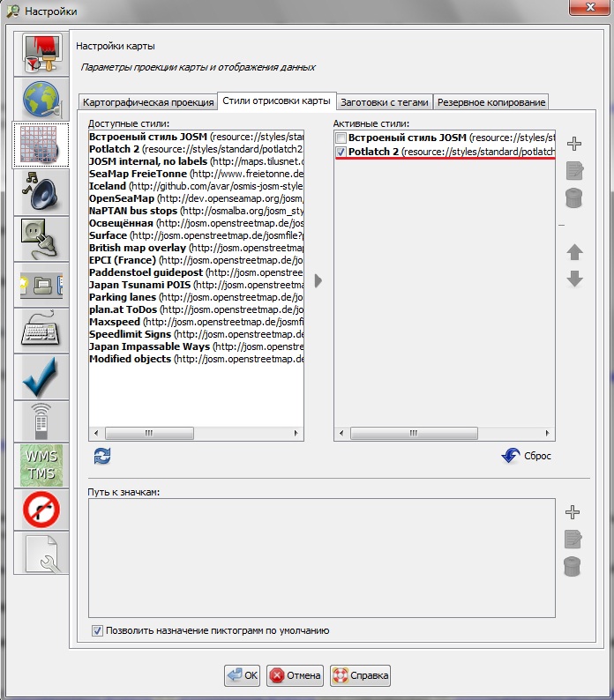Select the Iceland style
This screenshot has height=700, width=614.
tap(196, 186)
